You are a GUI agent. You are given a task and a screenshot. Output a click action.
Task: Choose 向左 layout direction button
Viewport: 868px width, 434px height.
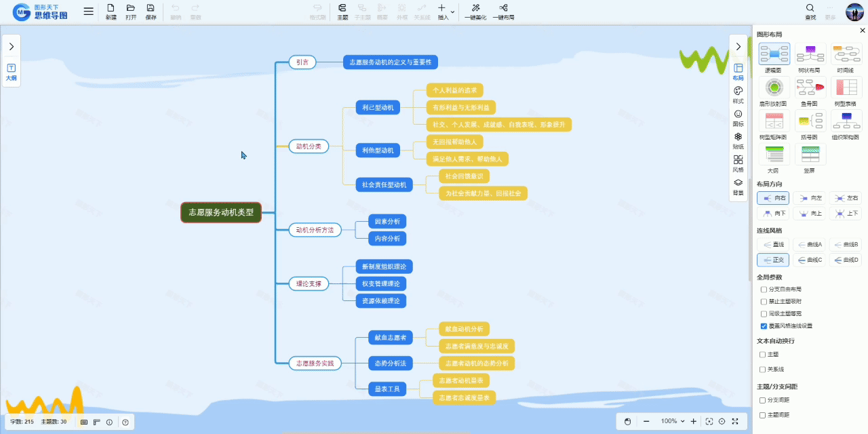pyautogui.click(x=809, y=198)
